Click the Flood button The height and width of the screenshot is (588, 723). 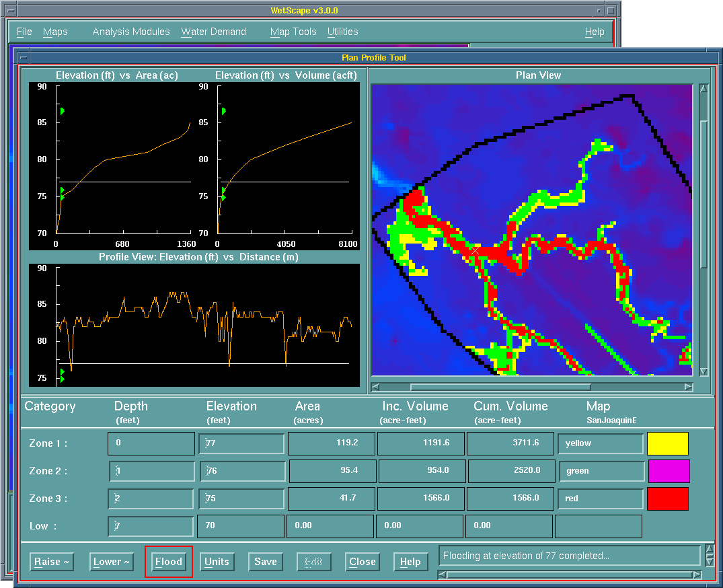click(169, 562)
